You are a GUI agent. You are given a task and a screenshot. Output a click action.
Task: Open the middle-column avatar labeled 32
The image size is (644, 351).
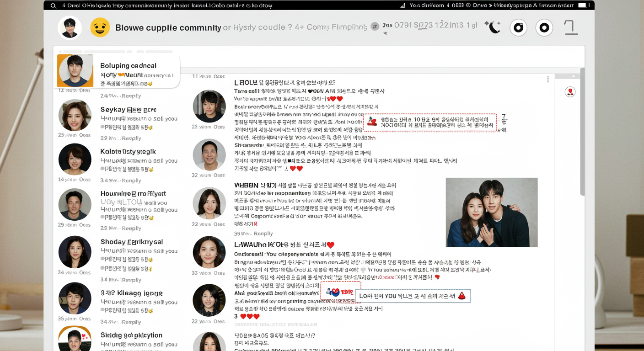209,155
